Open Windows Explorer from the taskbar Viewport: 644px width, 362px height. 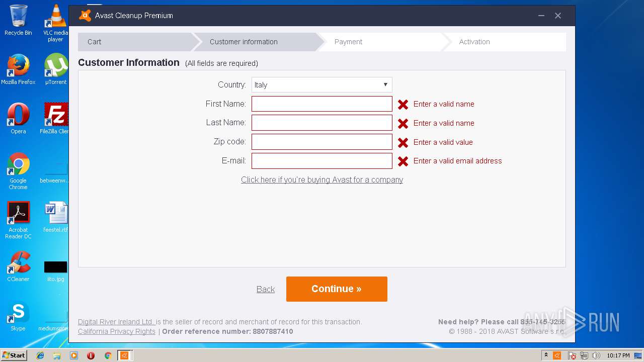pos(57,355)
